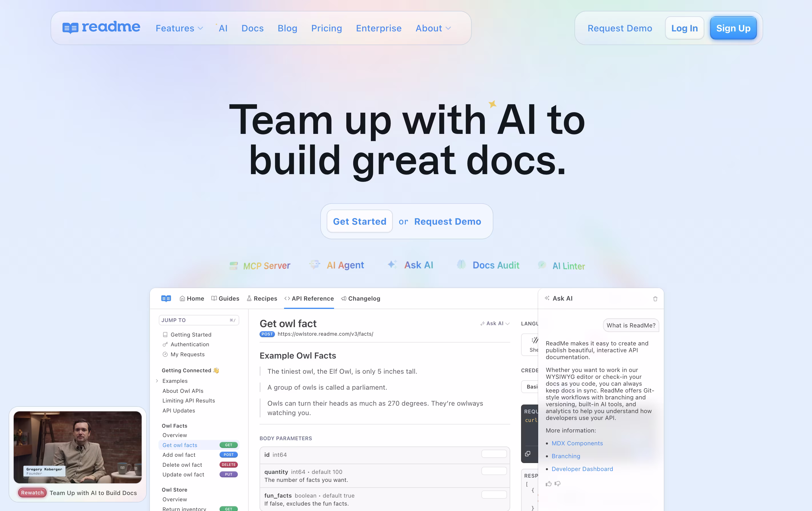Open the Blog from the navbar

coord(287,28)
